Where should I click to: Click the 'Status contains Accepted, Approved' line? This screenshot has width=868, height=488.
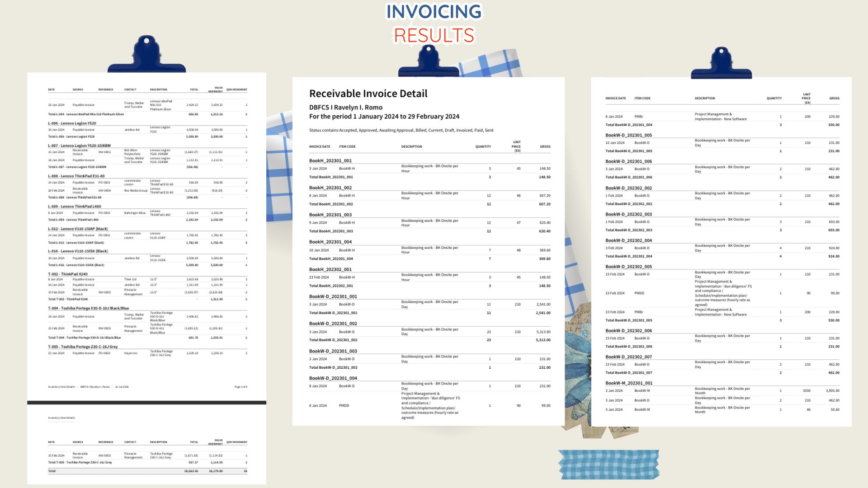click(x=401, y=130)
